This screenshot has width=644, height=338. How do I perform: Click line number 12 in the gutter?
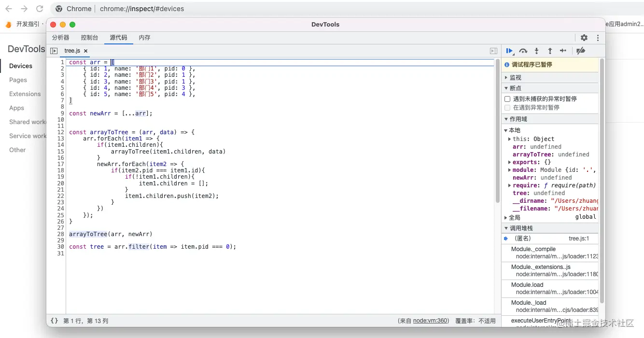[x=61, y=132]
